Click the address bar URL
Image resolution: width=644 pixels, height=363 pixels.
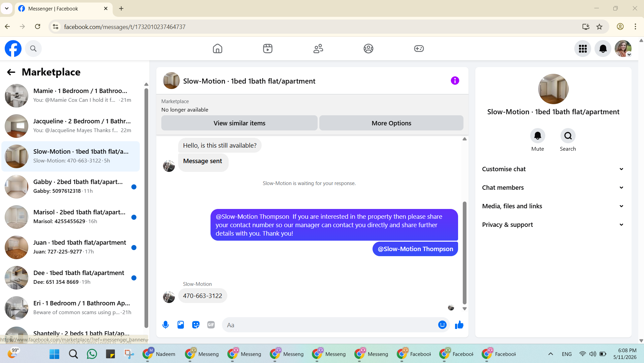coord(125,27)
